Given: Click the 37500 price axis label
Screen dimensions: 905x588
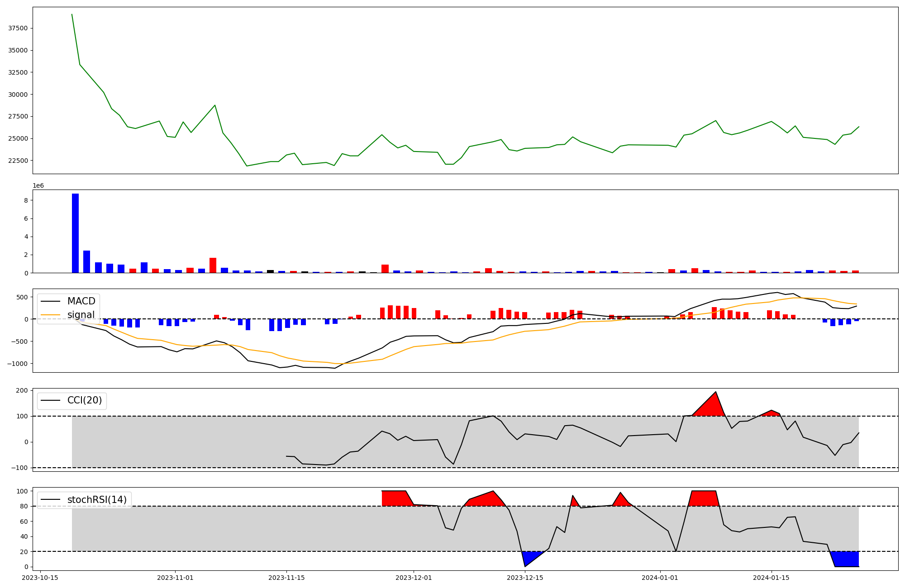Looking at the screenshot, I should point(18,28).
